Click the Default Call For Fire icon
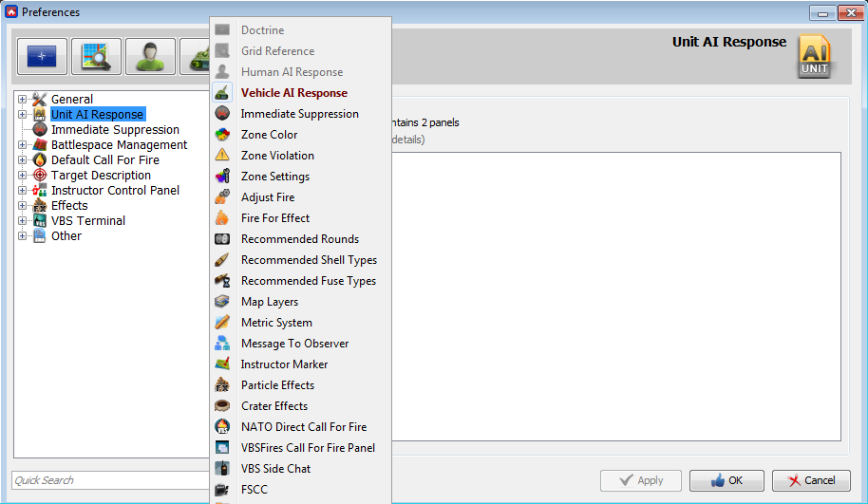The image size is (868, 504). pos(39,159)
